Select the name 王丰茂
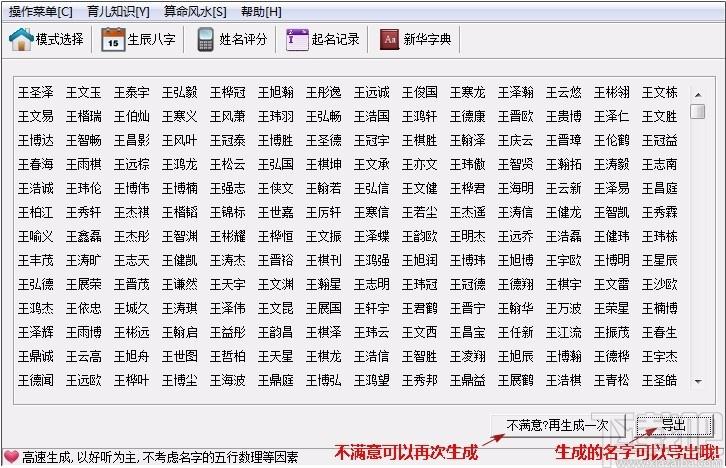Viewport: 726px width, 468px height. pyautogui.click(x=36, y=261)
